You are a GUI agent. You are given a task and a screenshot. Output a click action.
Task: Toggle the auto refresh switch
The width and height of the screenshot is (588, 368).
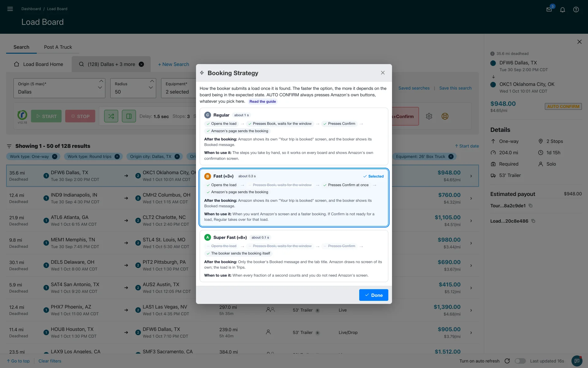pyautogui.click(x=520, y=361)
